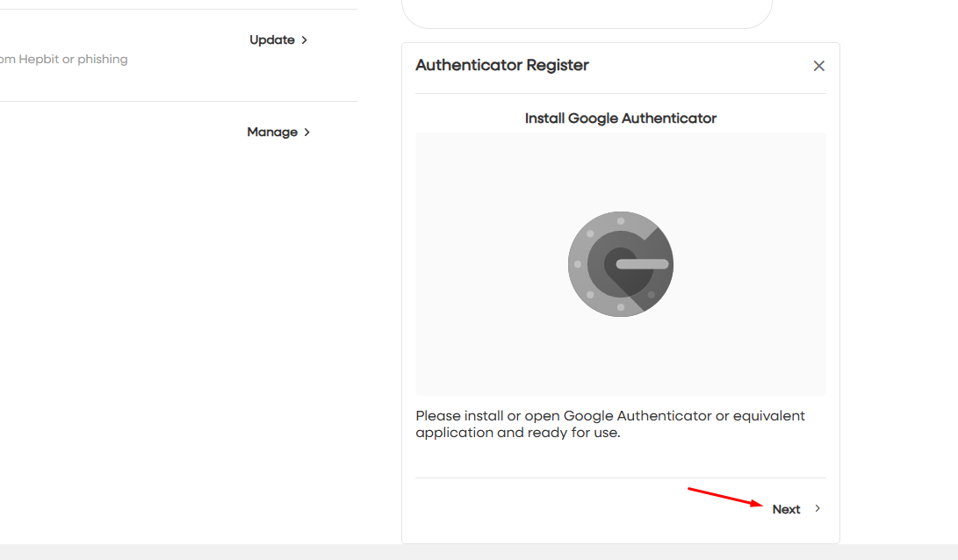Image resolution: width=958 pixels, height=560 pixels.
Task: Click the red arrow pointing to Next
Action: click(x=724, y=497)
